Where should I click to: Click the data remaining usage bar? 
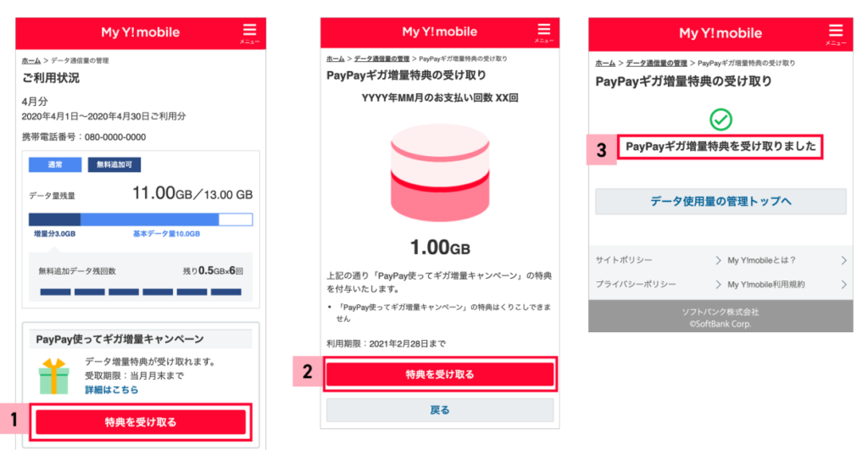click(141, 219)
